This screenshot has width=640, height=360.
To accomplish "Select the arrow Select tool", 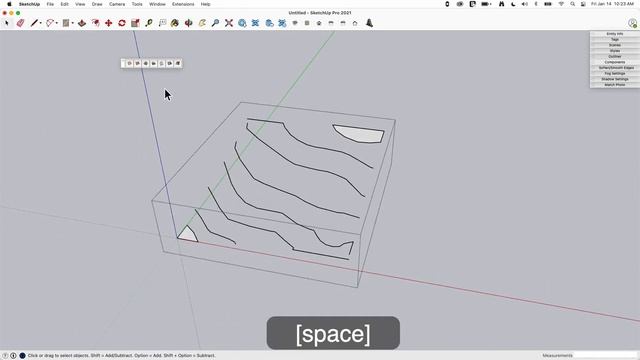I will 7,23.
